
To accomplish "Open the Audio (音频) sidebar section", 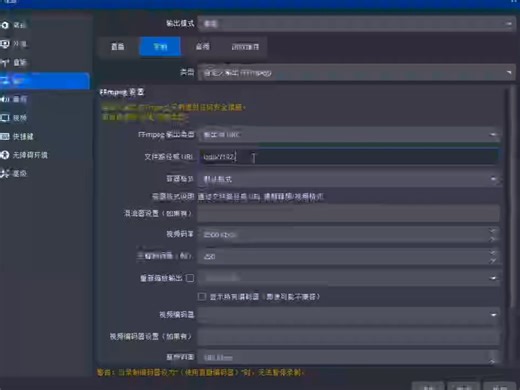I will pos(15,99).
